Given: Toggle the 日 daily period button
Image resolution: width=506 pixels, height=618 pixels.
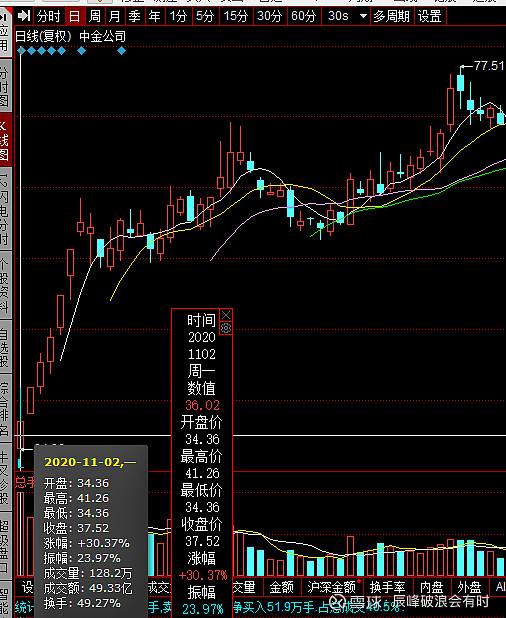Looking at the screenshot, I should 74,16.
